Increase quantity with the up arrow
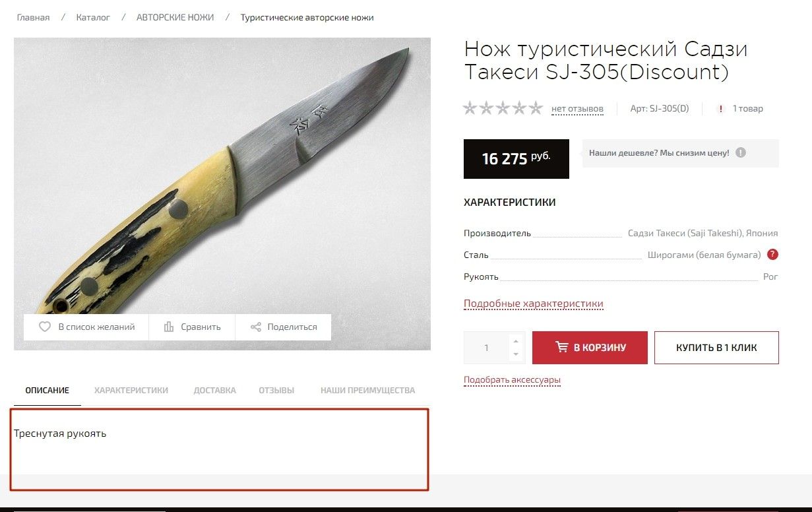The width and height of the screenshot is (812, 512). 516,341
